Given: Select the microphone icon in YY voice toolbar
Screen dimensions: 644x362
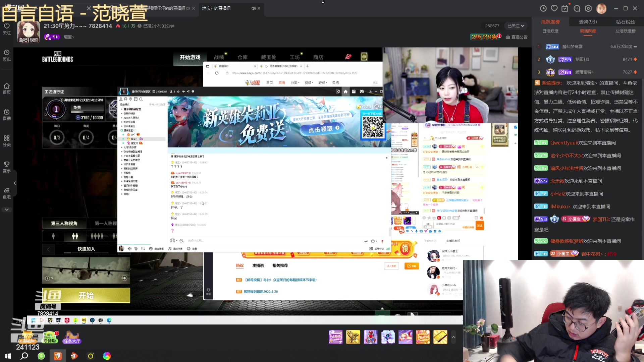Looking at the screenshot, I should 136,249.
